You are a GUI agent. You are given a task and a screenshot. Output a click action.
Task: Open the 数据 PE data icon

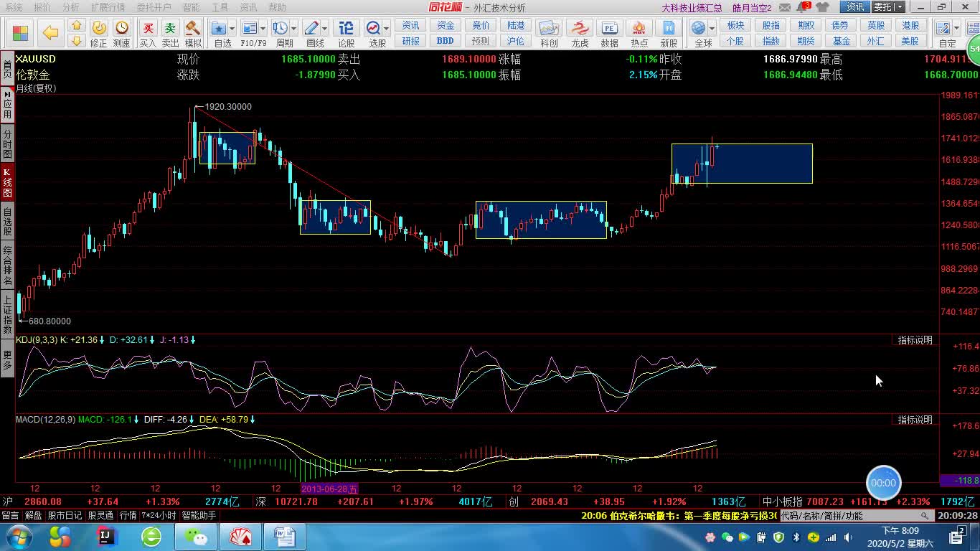(610, 33)
